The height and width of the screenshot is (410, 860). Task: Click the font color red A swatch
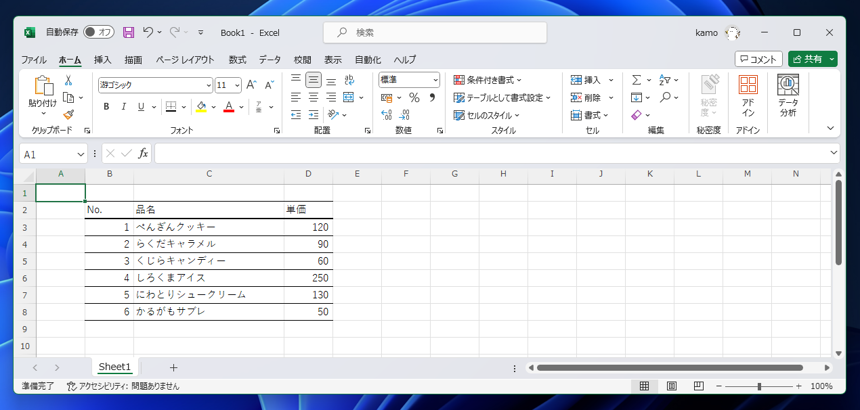point(229,106)
